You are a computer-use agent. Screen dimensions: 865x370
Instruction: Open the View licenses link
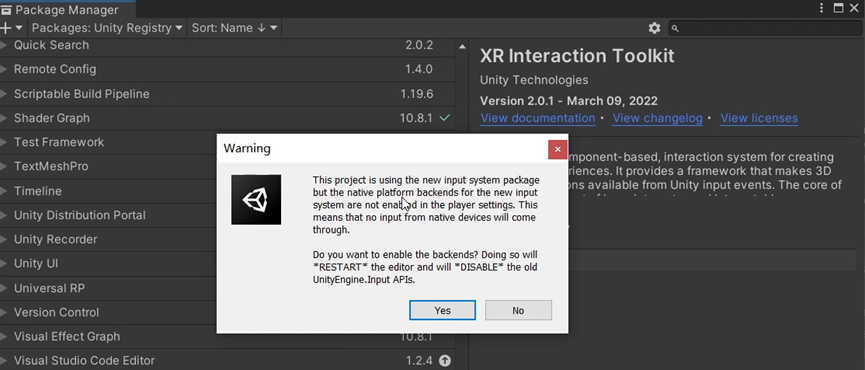pyautogui.click(x=759, y=118)
